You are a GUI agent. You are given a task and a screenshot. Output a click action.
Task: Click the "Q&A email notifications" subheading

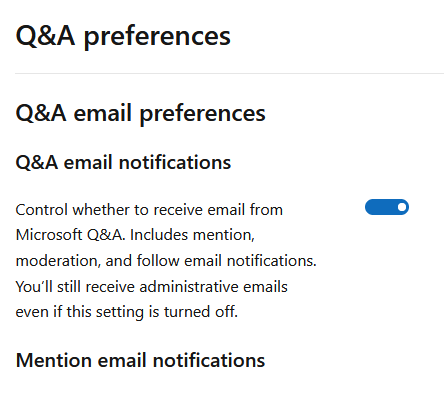123,163
